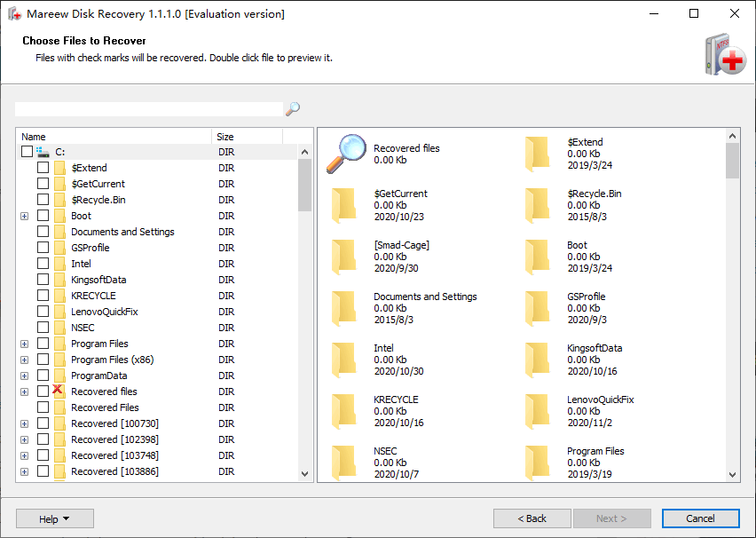
Task: Select the Boot label in tree
Action: tap(81, 216)
